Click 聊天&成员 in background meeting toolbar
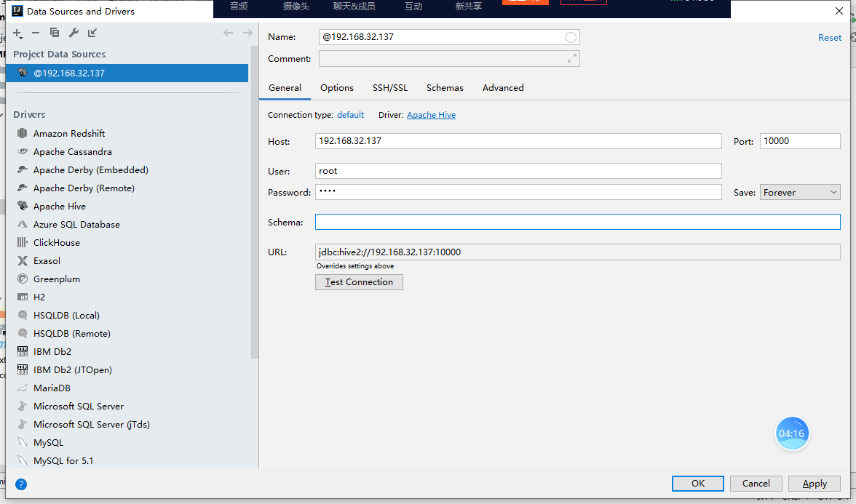 tap(354, 6)
